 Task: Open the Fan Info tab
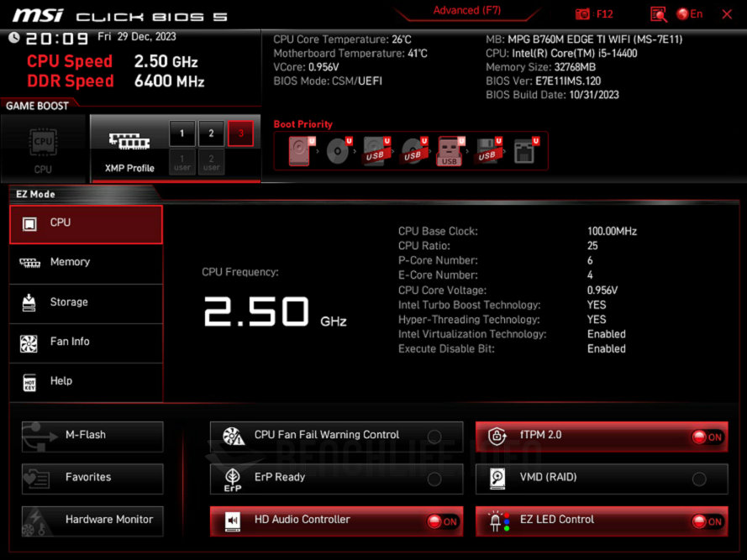(x=87, y=343)
